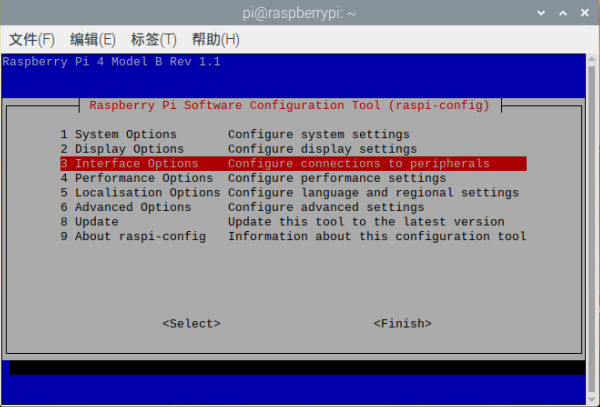Open the 文件(F) menu
Screen dimensions: 600x407
pos(32,39)
